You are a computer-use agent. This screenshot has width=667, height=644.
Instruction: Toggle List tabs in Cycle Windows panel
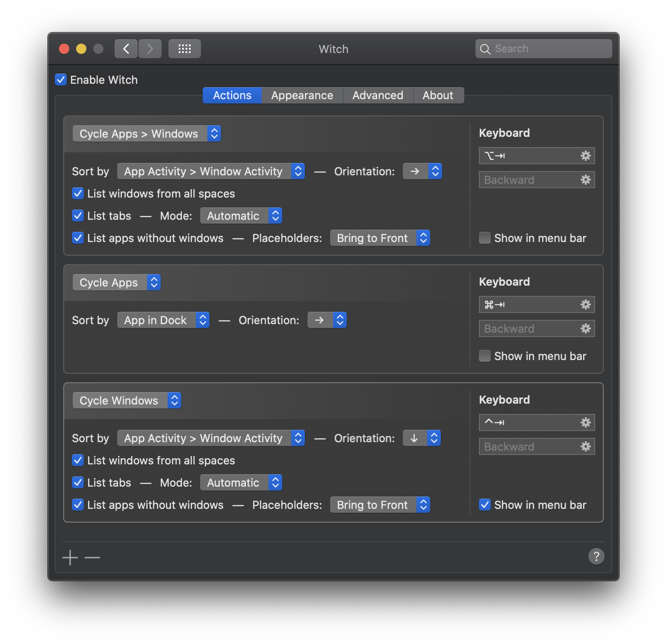click(x=78, y=482)
